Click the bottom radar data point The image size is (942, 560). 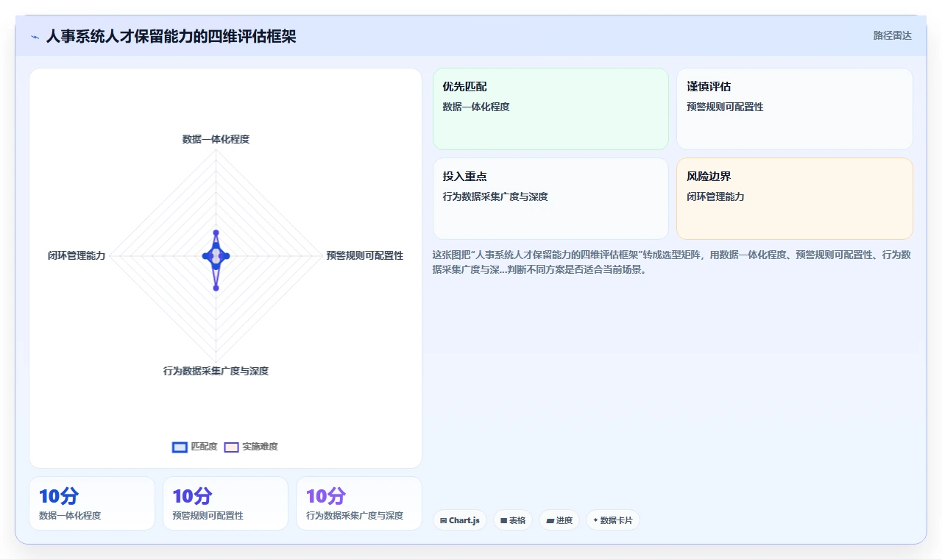tap(216, 288)
